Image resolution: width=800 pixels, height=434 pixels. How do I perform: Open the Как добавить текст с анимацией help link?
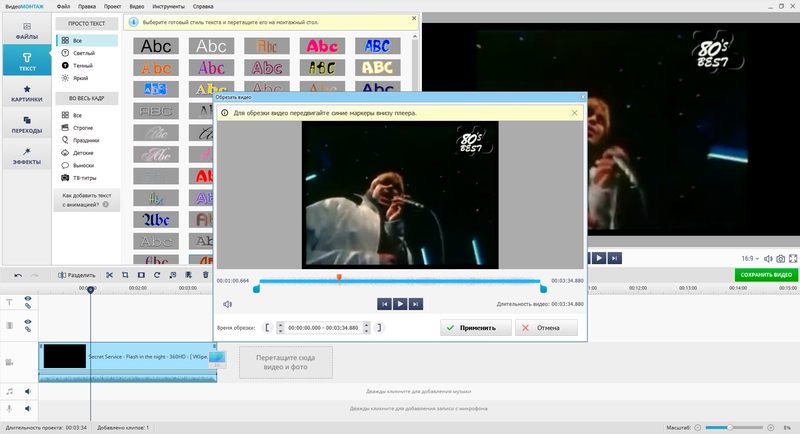pos(87,200)
